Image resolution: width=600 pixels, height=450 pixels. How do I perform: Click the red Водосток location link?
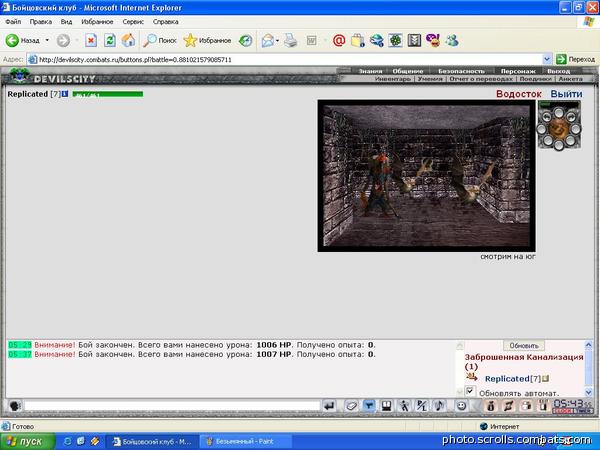[518, 94]
